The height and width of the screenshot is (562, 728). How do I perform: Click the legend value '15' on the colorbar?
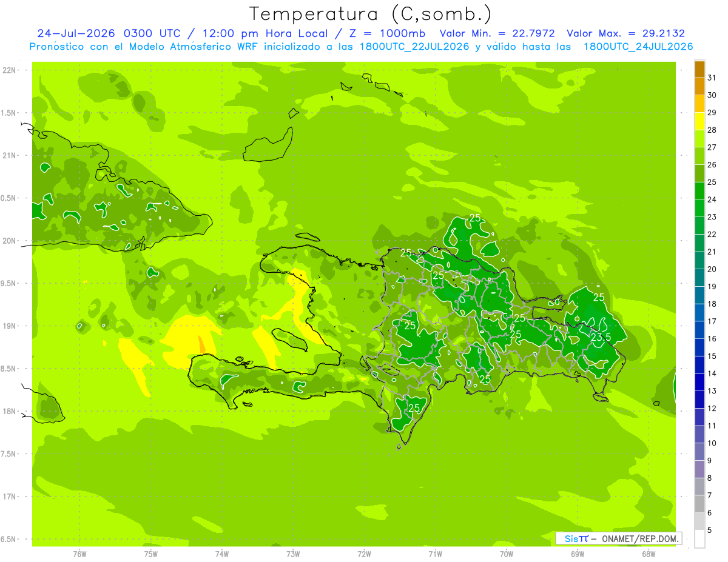click(x=712, y=356)
